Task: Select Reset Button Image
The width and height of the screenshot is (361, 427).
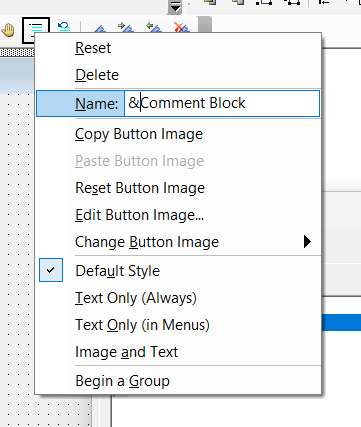Action: coord(178,188)
